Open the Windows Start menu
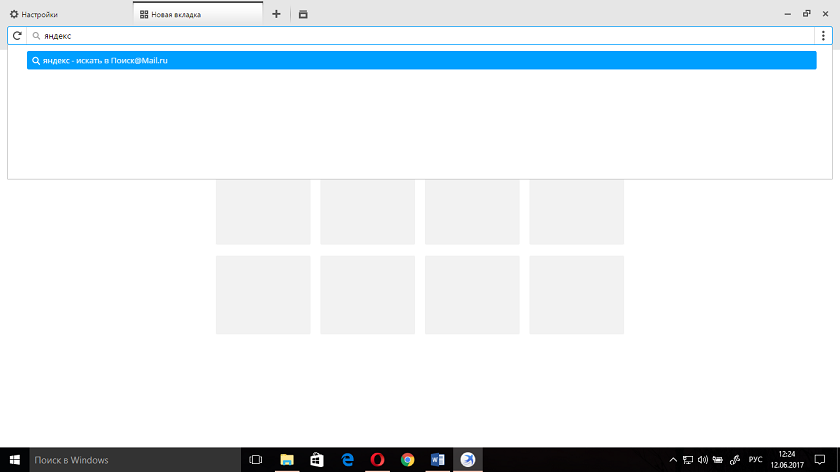This screenshot has height=472, width=840. point(14,460)
